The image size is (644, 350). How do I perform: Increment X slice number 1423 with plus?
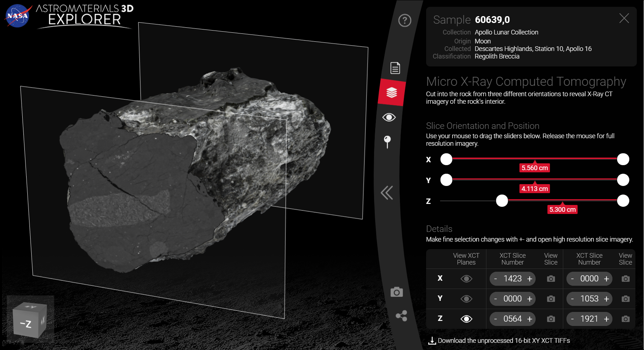click(529, 279)
